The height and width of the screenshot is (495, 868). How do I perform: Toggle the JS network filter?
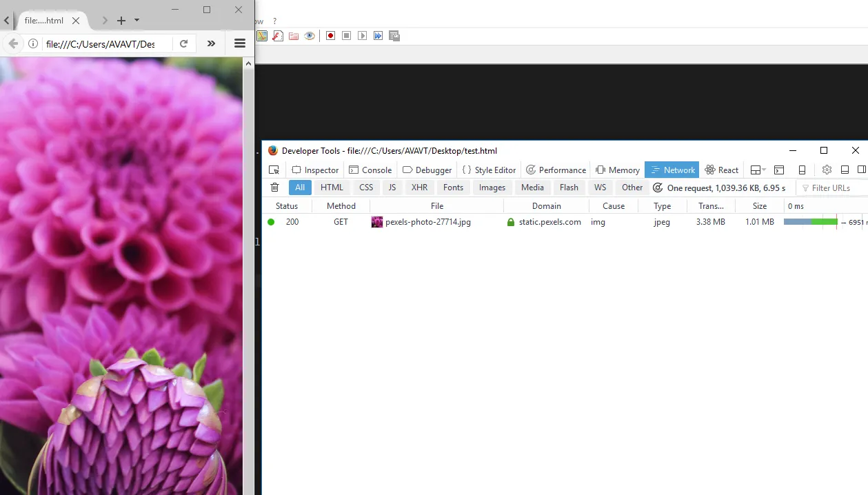(392, 188)
